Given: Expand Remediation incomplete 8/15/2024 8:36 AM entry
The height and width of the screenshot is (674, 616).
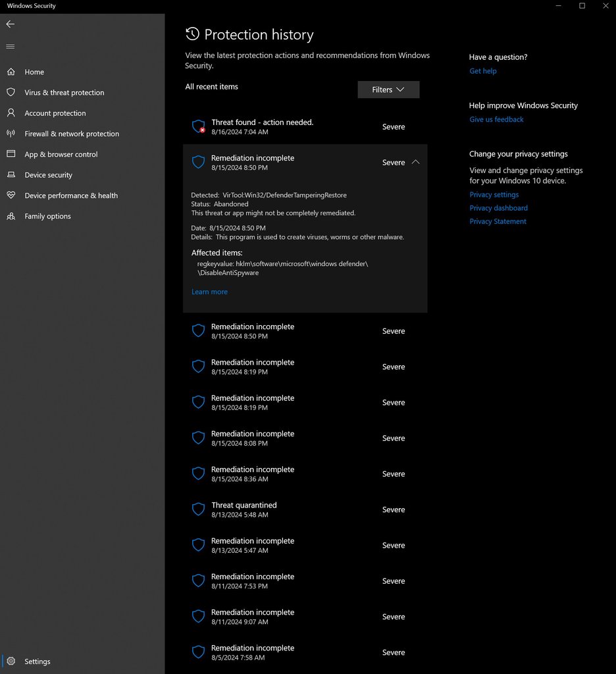Looking at the screenshot, I should click(x=305, y=474).
